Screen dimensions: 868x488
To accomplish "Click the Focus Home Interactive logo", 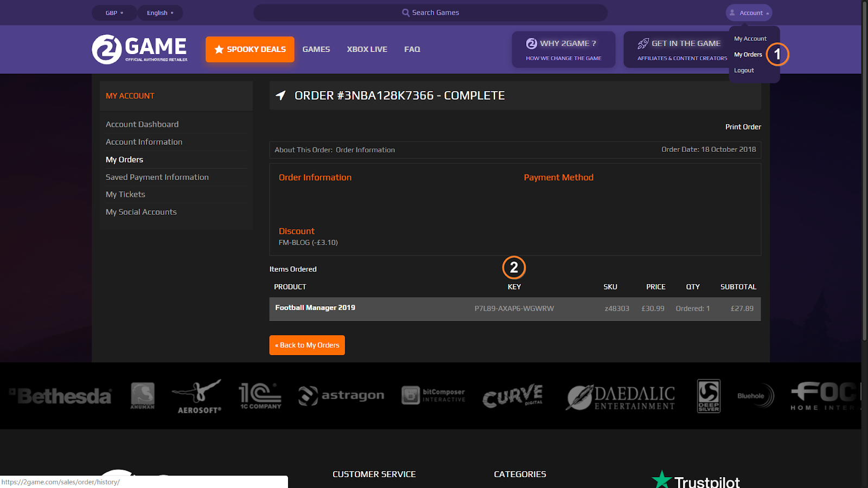I will pos(825,396).
